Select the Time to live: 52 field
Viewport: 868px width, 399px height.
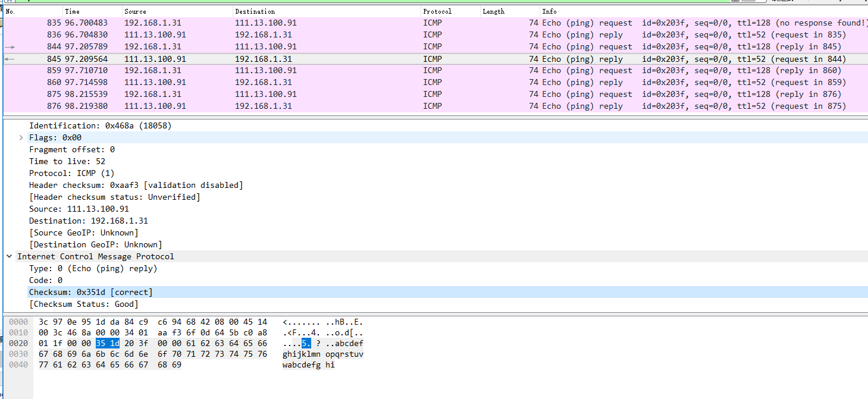coord(67,161)
